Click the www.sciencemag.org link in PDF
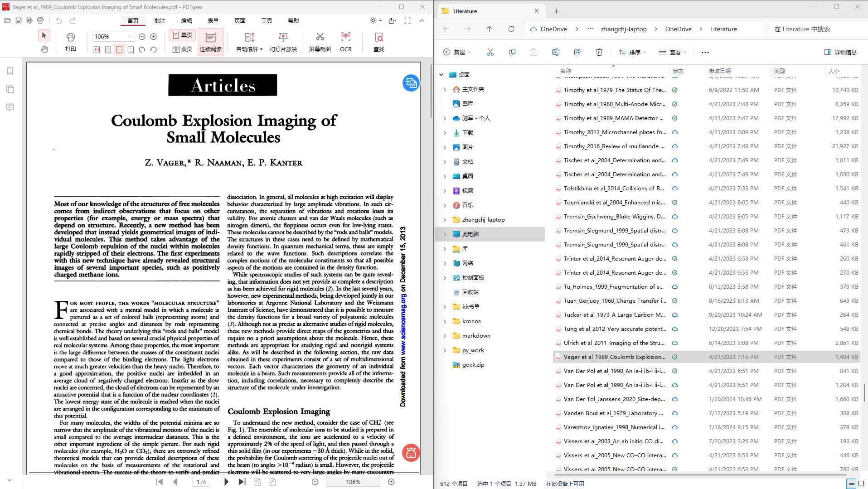The height and width of the screenshot is (489, 868). 403,324
